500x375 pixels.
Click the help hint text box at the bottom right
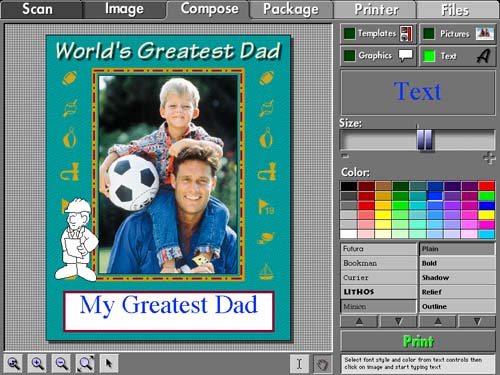point(418,364)
